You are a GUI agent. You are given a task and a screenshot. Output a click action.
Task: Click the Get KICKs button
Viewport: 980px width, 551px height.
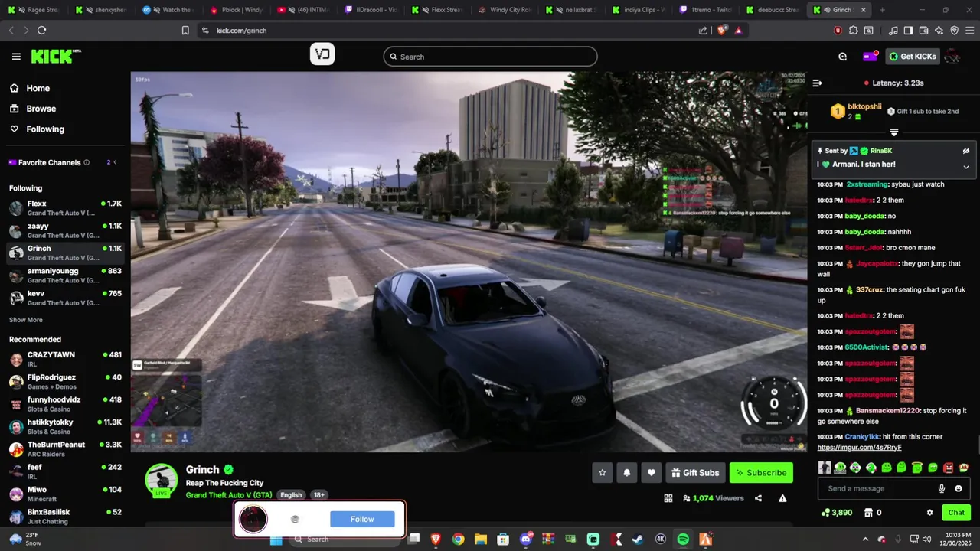pyautogui.click(x=913, y=57)
